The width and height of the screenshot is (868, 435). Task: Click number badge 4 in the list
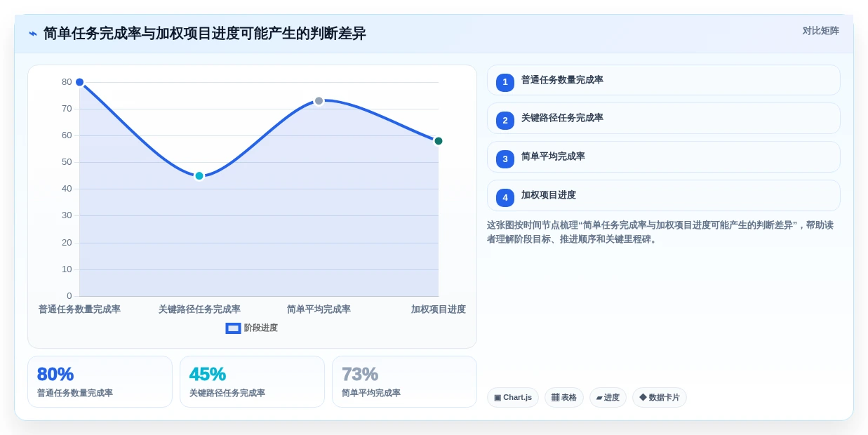point(505,198)
